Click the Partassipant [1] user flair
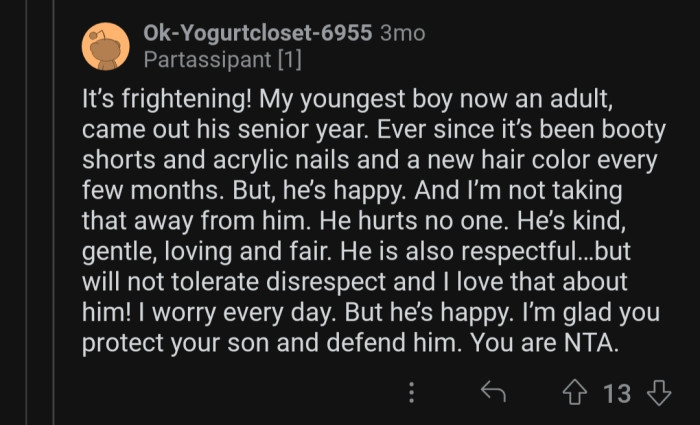Image resolution: width=700 pixels, height=425 pixels. [222, 60]
